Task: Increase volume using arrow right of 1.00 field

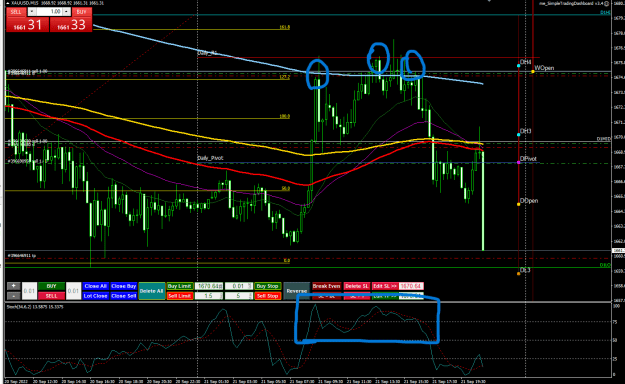Action: click(67, 12)
